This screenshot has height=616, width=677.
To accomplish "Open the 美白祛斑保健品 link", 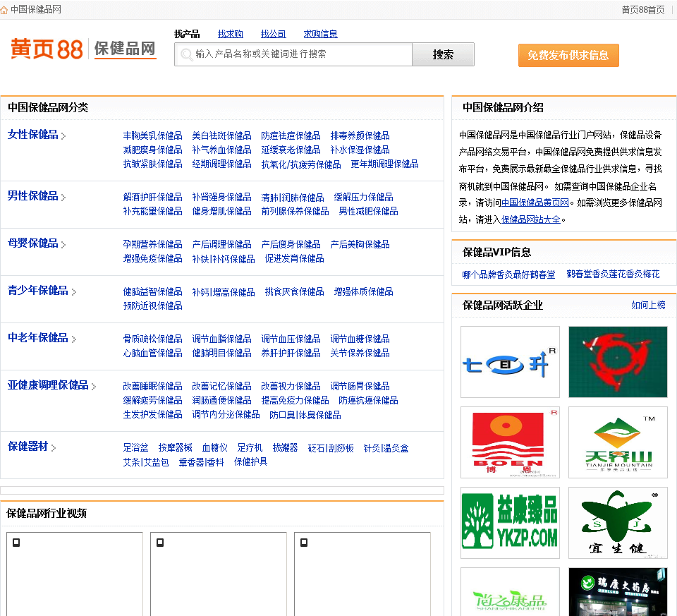I will 221,135.
